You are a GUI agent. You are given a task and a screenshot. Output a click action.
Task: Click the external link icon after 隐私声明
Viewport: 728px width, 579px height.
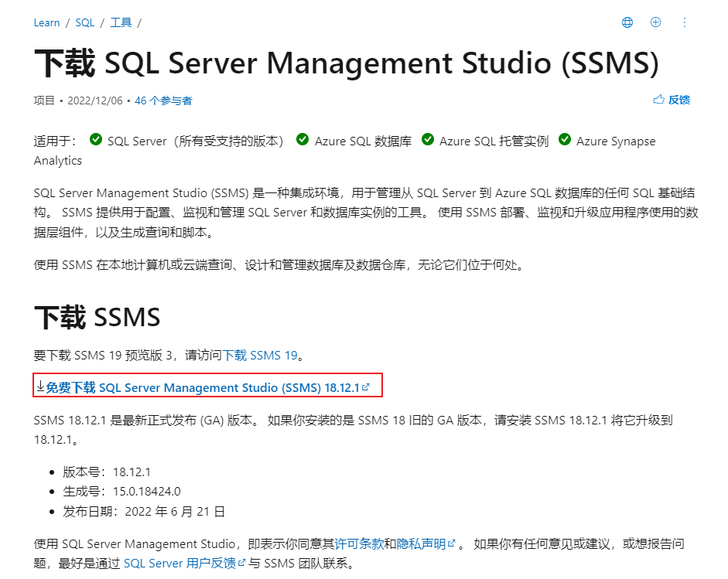click(453, 543)
